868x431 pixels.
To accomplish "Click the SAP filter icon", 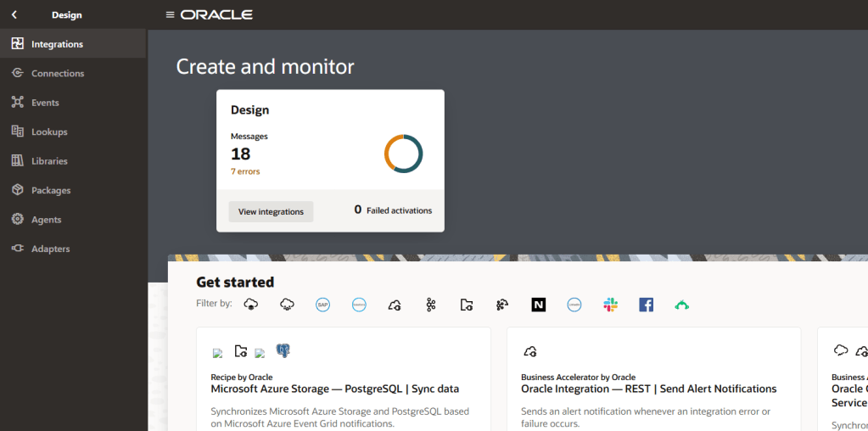I will point(322,305).
